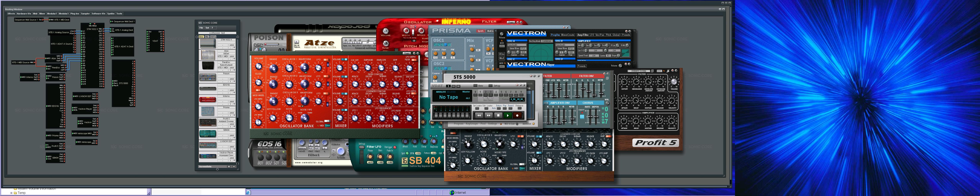Click VDAT fast-forward transport button
The width and height of the screenshot is (980, 196).
coord(489,115)
